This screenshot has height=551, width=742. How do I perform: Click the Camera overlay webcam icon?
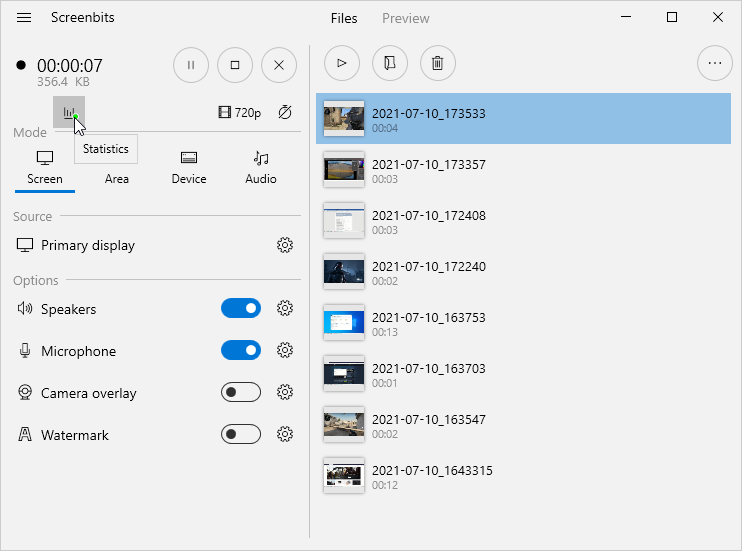pyautogui.click(x=25, y=392)
